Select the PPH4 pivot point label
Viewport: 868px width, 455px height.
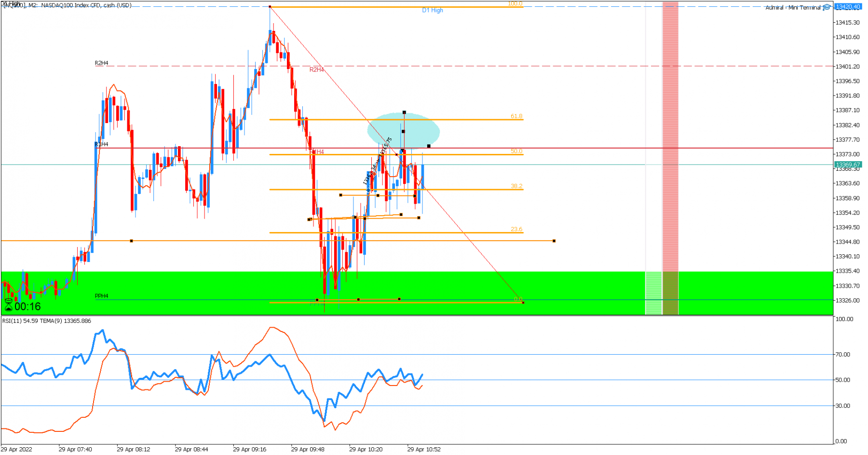(101, 296)
